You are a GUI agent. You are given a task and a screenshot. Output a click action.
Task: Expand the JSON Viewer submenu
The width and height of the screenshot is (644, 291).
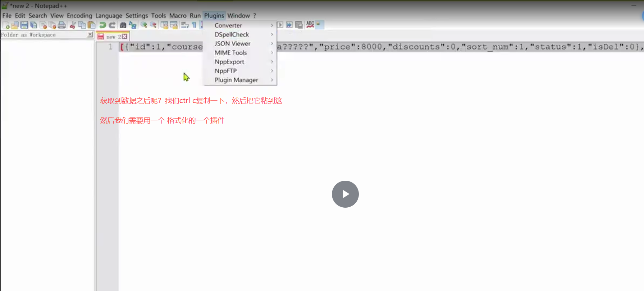point(240,43)
